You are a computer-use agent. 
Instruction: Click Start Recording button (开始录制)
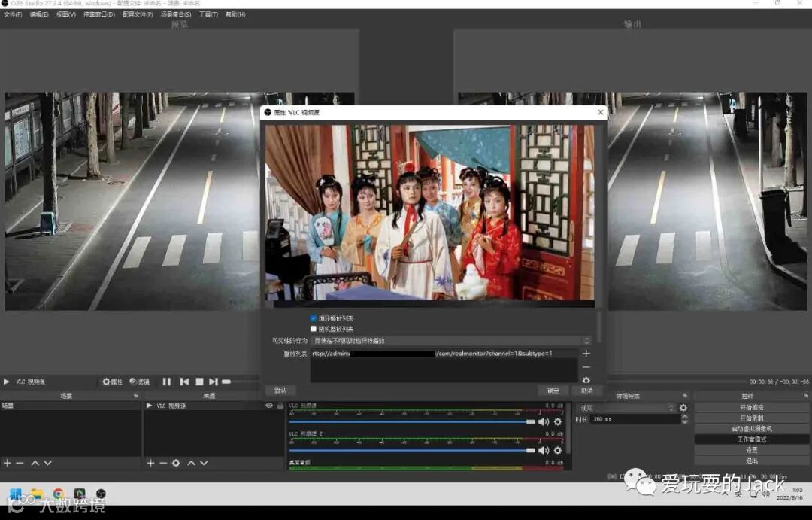click(x=751, y=418)
